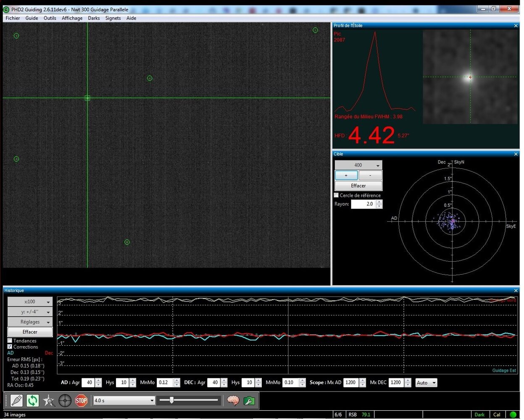Image resolution: width=524 pixels, height=420 pixels.
Task: Open the Darks menu
Action: pos(94,18)
